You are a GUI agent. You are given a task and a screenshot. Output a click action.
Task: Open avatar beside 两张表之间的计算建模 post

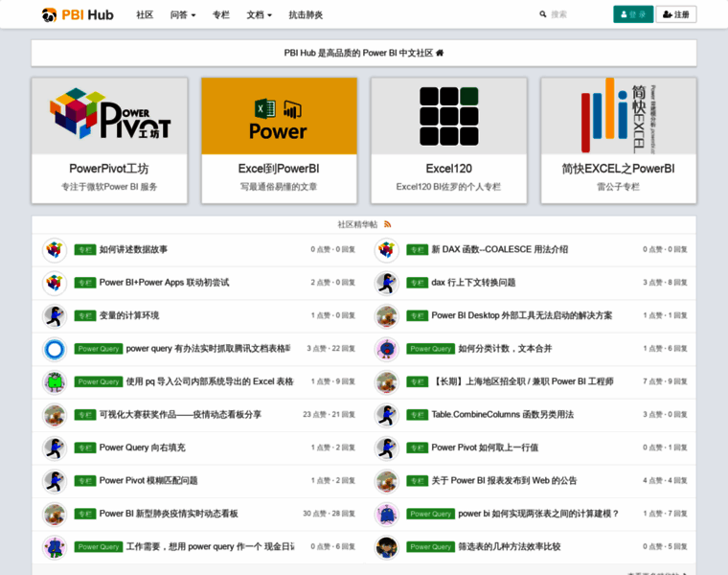(387, 514)
